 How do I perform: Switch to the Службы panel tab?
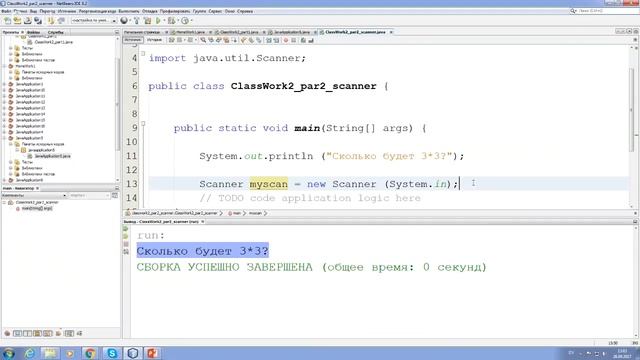(x=56, y=32)
